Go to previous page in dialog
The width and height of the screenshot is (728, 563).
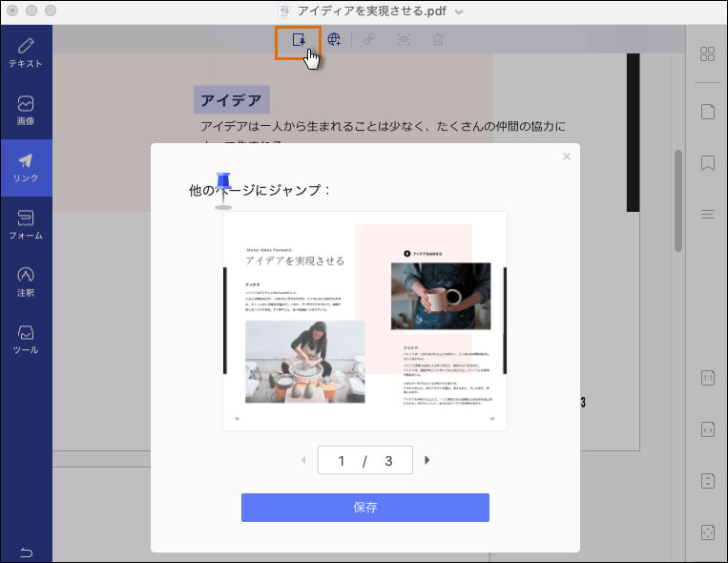point(303,460)
